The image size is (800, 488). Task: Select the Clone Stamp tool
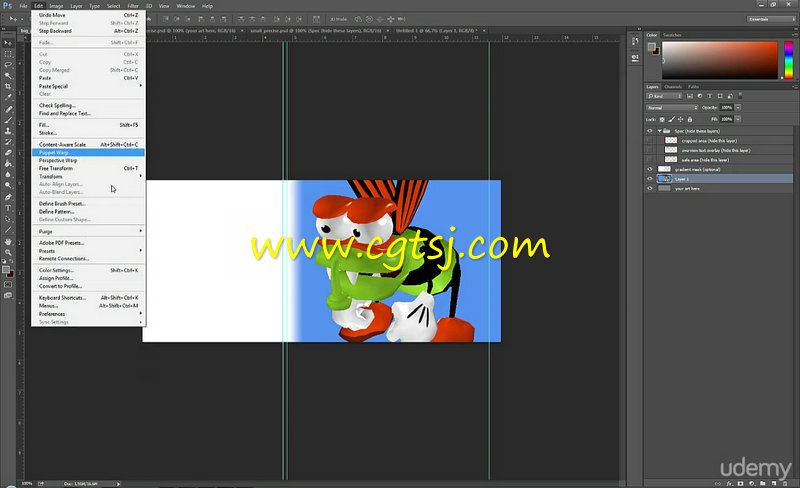[x=8, y=131]
